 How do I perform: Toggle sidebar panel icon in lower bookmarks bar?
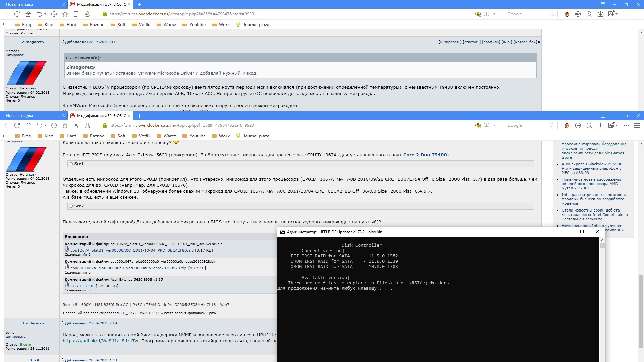tap(5, 136)
